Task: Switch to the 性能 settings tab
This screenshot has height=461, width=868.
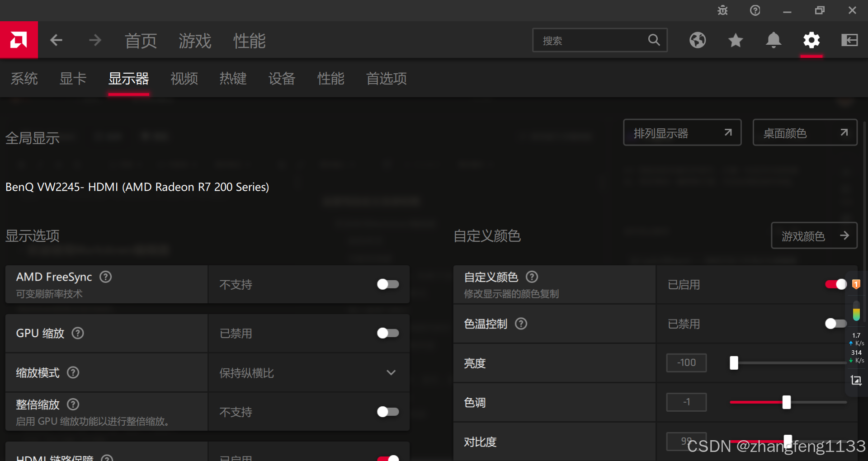Action: [331, 79]
